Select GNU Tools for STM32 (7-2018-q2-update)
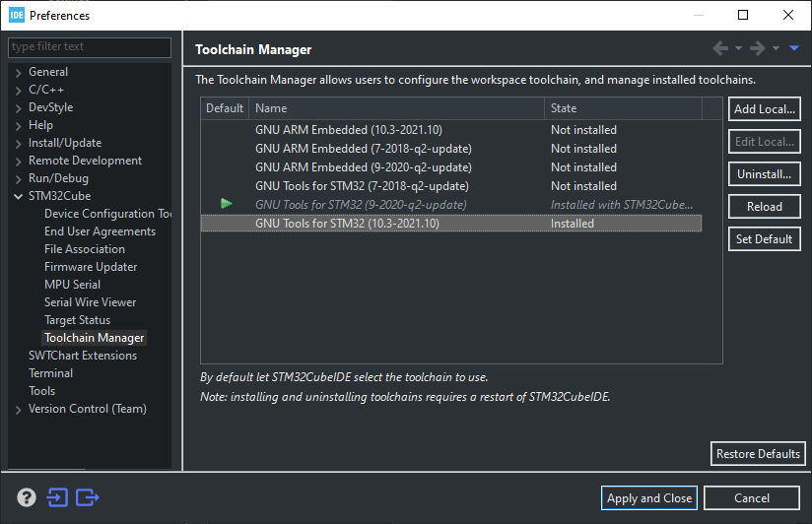The width and height of the screenshot is (812, 524). point(451,186)
